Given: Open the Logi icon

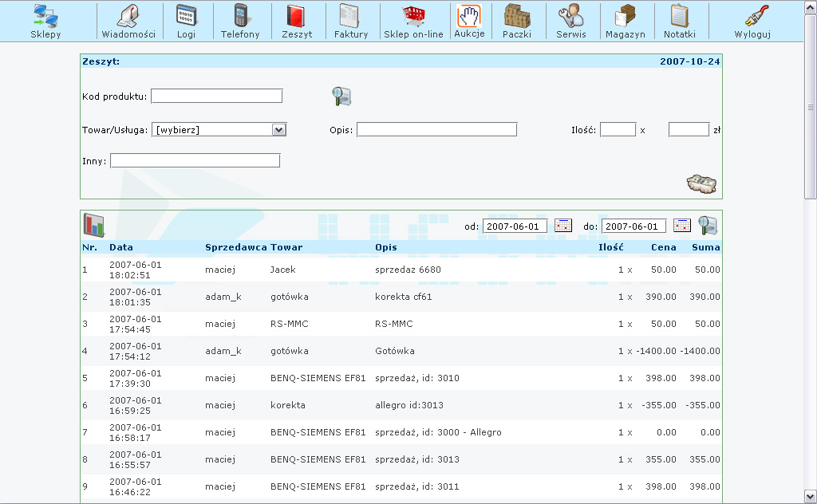Looking at the screenshot, I should coord(186,16).
